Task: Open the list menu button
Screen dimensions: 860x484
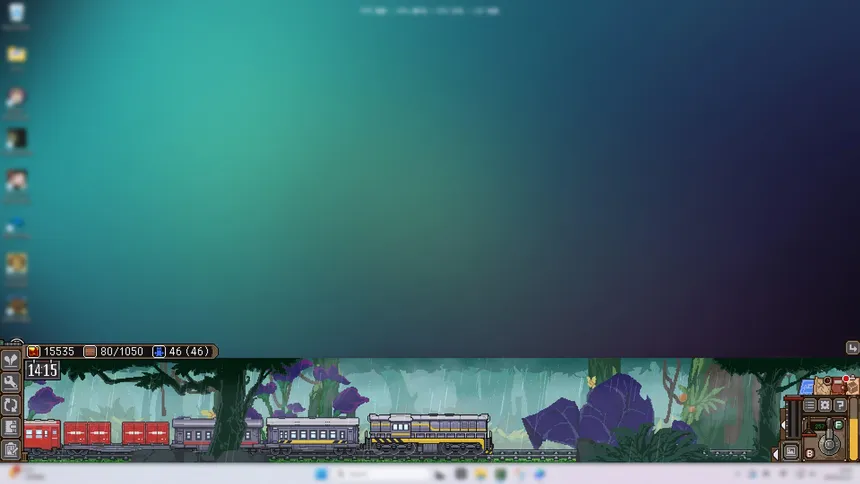Action: tap(810, 405)
